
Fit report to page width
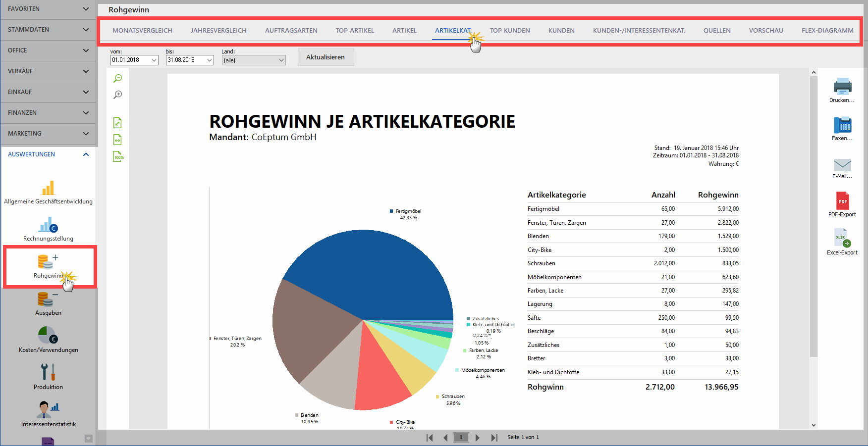pos(117,140)
